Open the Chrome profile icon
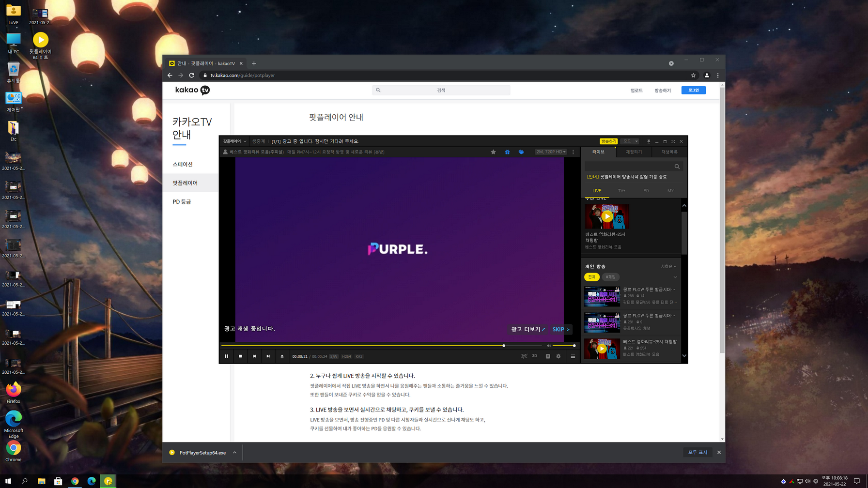Screen dimensions: 868x488 707,76
